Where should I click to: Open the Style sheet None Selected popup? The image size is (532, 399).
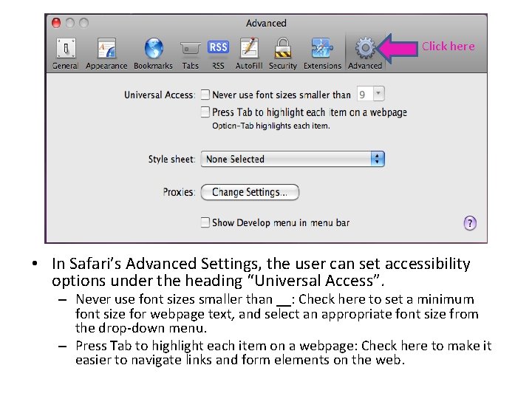point(293,159)
